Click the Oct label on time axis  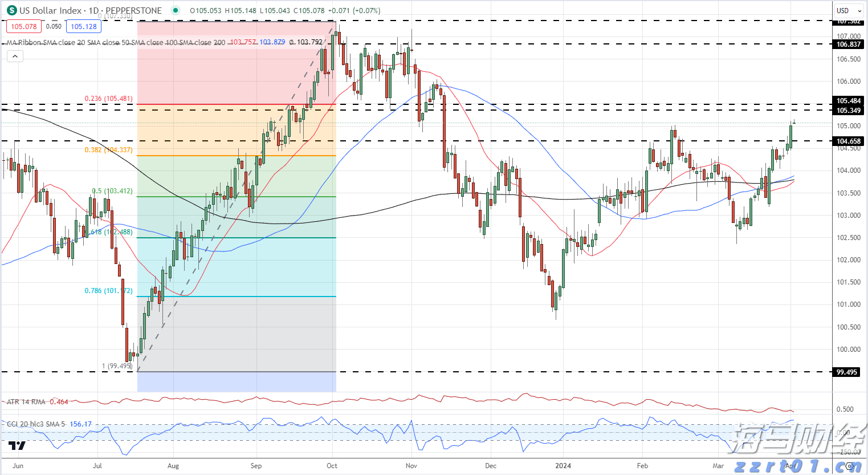pyautogui.click(x=332, y=466)
